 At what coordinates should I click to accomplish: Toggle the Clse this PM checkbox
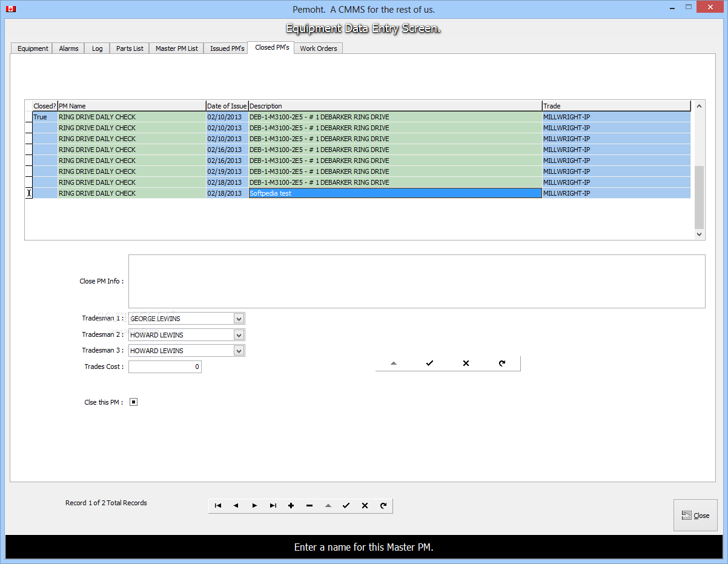click(134, 402)
